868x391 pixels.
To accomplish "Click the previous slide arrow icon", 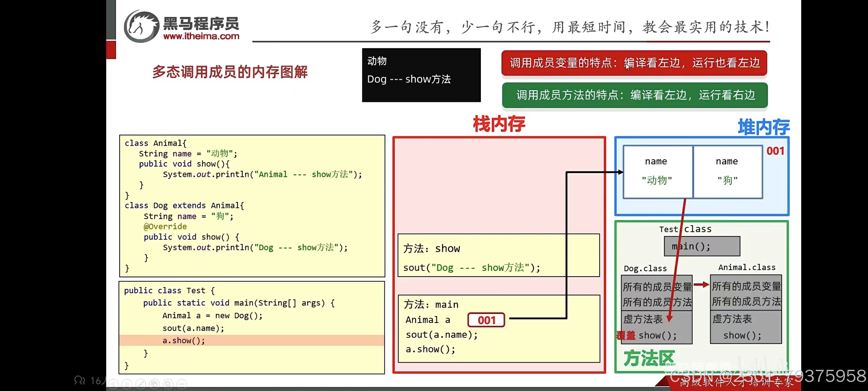I will point(114,384).
